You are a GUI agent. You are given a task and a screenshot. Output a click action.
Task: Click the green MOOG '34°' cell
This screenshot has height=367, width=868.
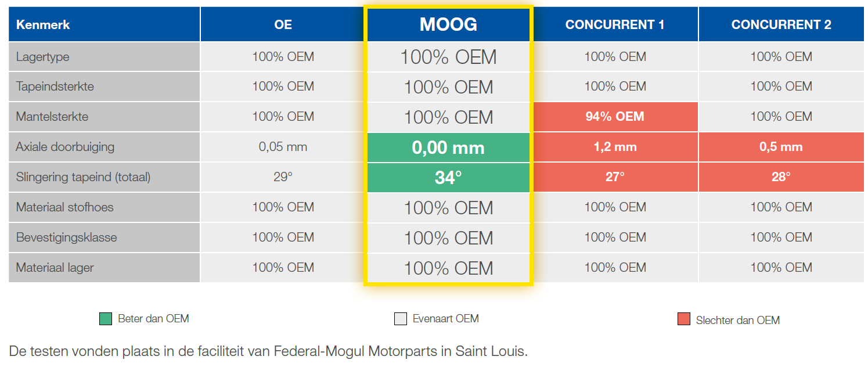(448, 178)
